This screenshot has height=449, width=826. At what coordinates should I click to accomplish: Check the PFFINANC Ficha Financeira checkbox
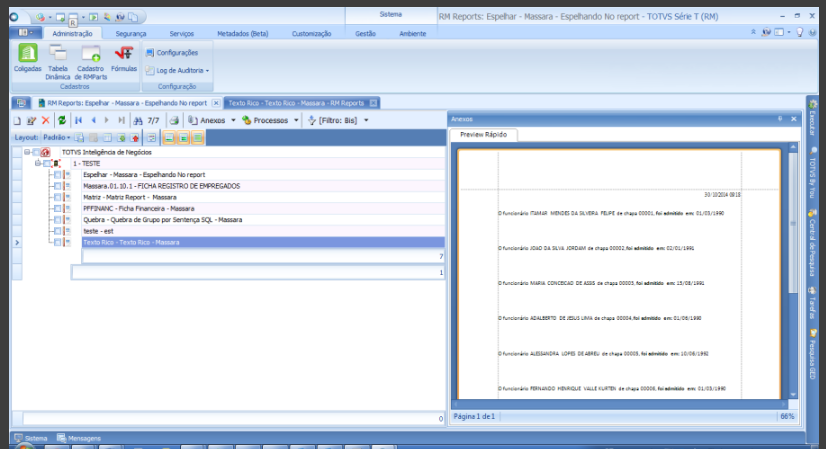[58, 209]
